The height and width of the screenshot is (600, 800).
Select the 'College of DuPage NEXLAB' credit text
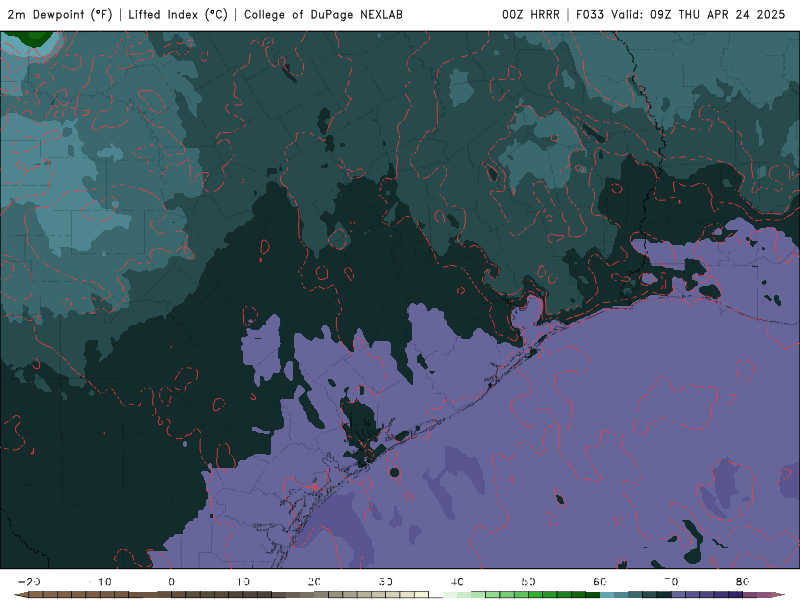323,14
